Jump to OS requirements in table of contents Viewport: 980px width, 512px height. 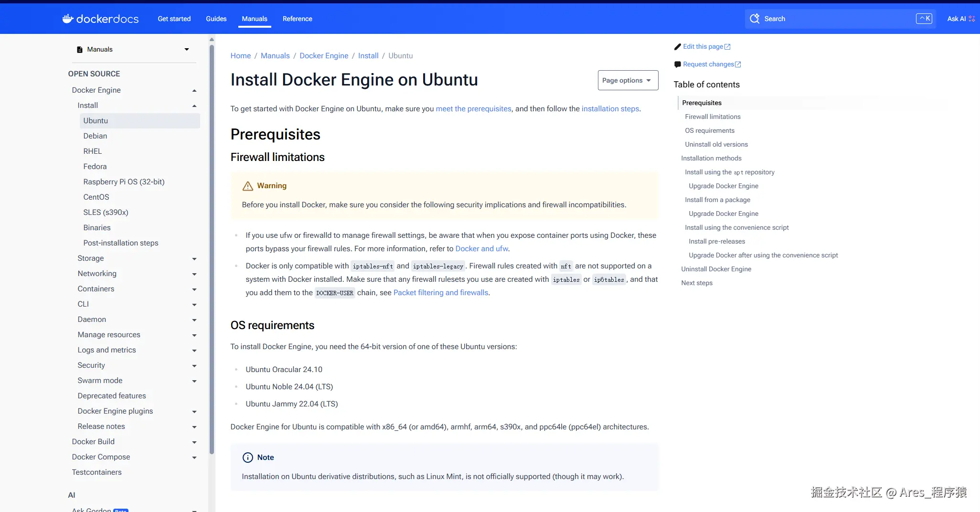tap(710, 131)
